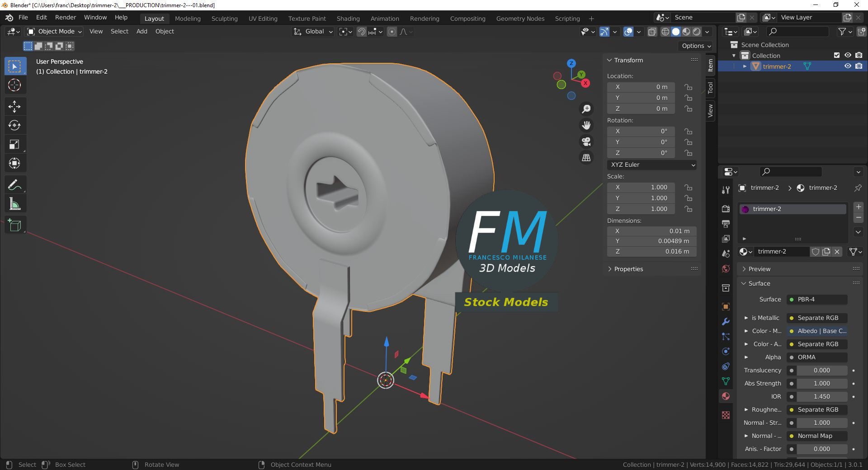868x470 pixels.
Task: Open the File menu
Action: [x=23, y=17]
